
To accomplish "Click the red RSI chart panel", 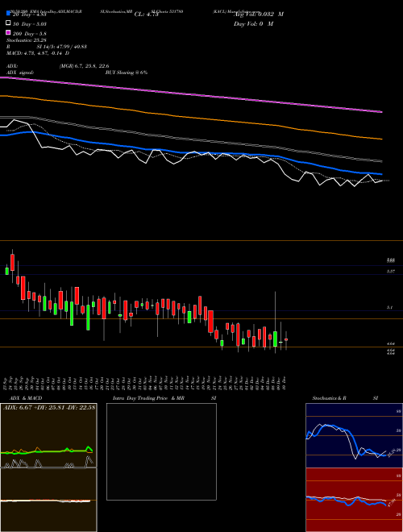I will (x=354, y=500).
